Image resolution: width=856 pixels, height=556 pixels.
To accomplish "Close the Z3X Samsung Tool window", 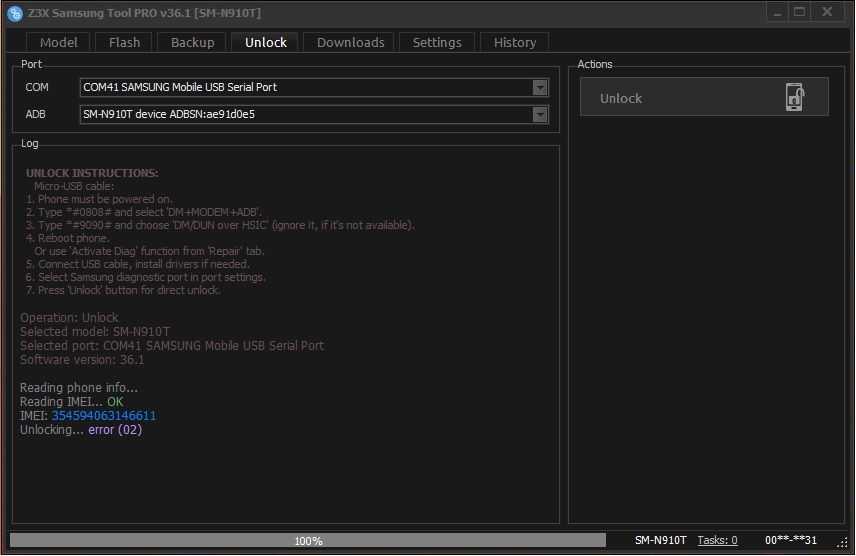I will click(827, 12).
